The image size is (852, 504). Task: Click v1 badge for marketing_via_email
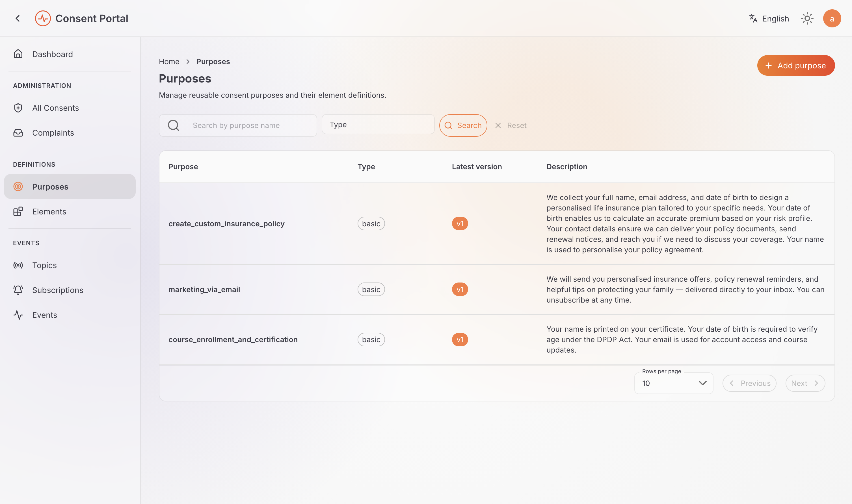(x=460, y=289)
